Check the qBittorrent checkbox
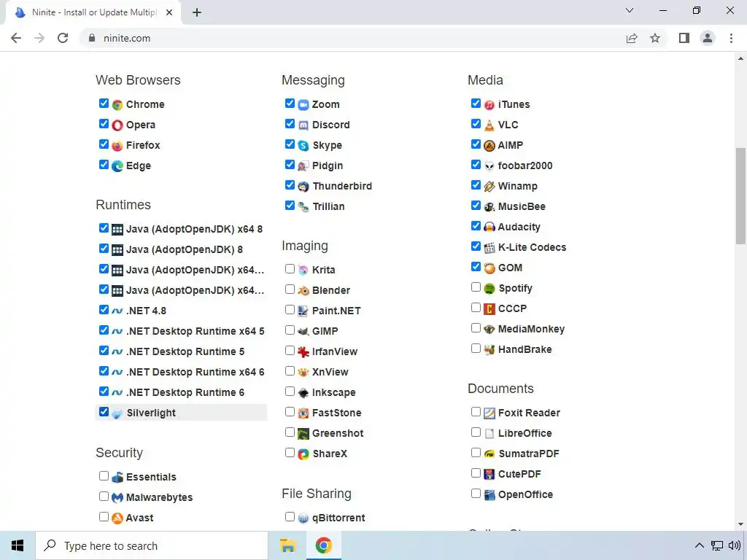 pyautogui.click(x=290, y=517)
